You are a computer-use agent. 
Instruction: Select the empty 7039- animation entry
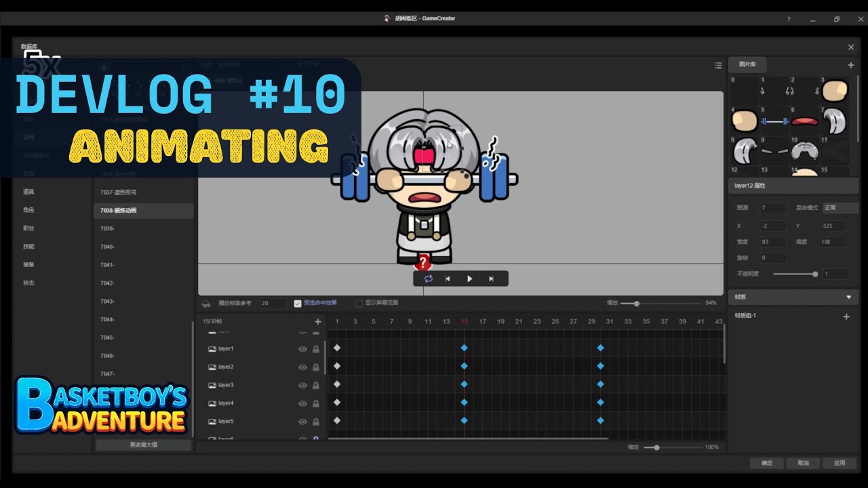[143, 229]
